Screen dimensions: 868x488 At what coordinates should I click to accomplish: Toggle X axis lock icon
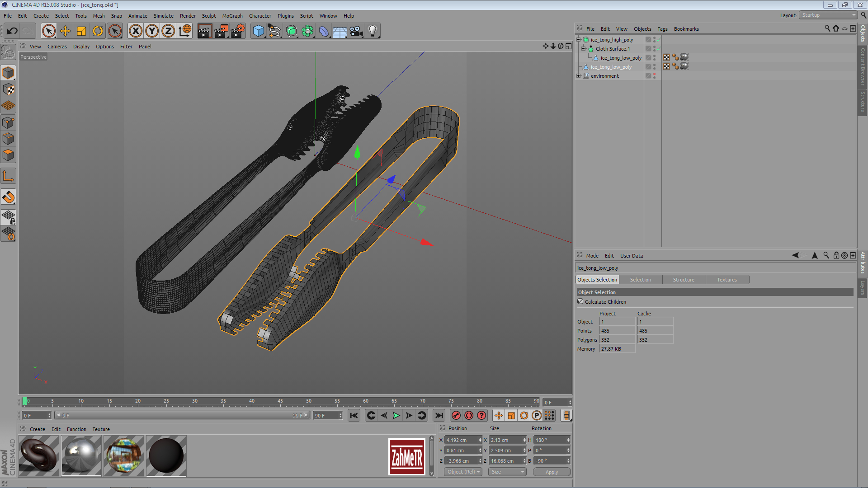point(135,31)
